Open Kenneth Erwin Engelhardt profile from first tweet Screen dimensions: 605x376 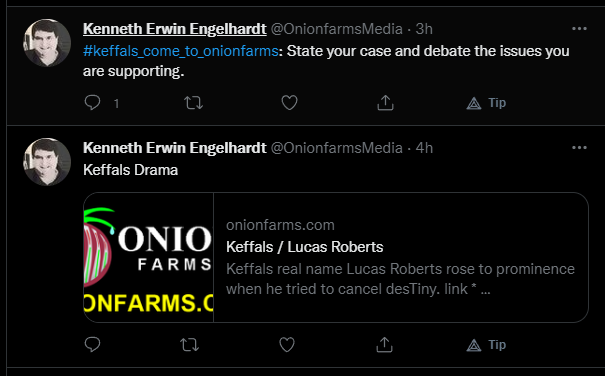tap(174, 29)
